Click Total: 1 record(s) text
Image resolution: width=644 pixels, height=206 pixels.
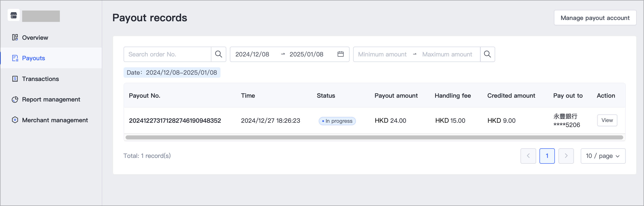tap(147, 156)
